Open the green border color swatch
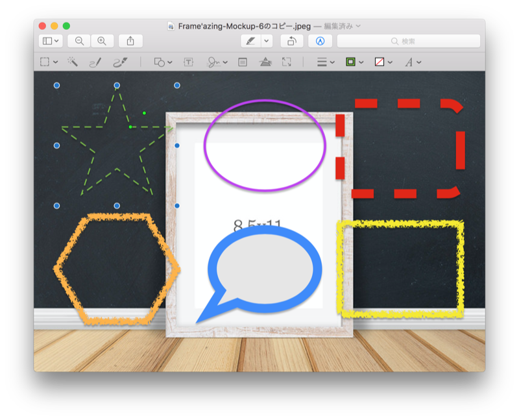Viewport: 519px width, 420px height. point(350,62)
